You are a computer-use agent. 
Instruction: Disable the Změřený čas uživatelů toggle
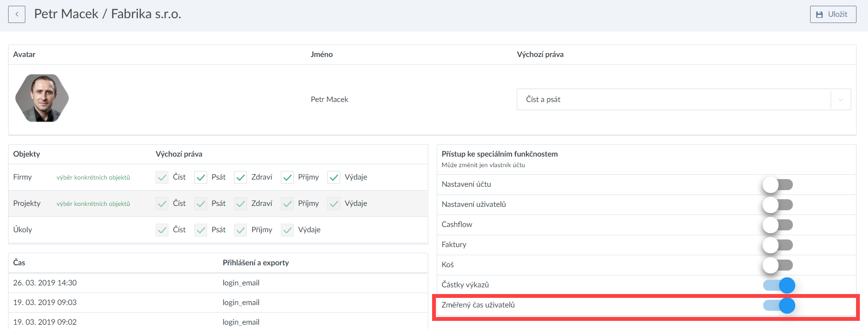779,306
